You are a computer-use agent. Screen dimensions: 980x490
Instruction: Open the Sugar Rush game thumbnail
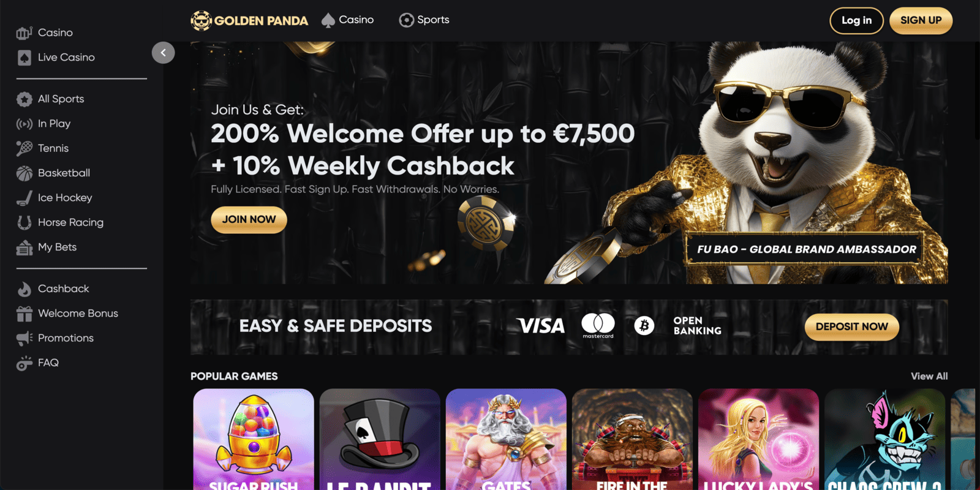coord(254,439)
